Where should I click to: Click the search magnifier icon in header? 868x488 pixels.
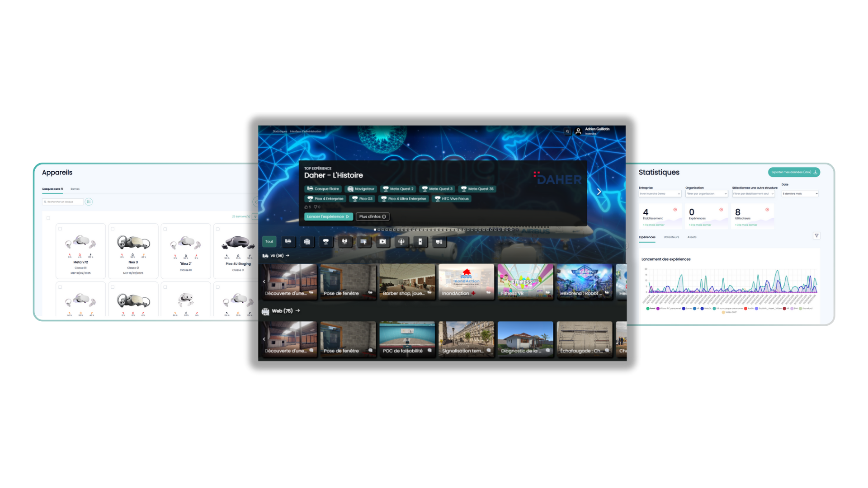click(x=567, y=131)
